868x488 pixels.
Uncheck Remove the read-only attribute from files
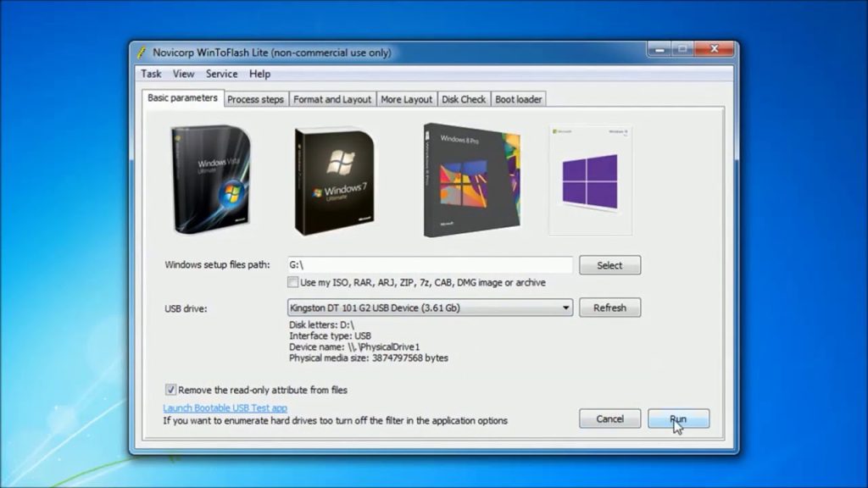(x=171, y=390)
